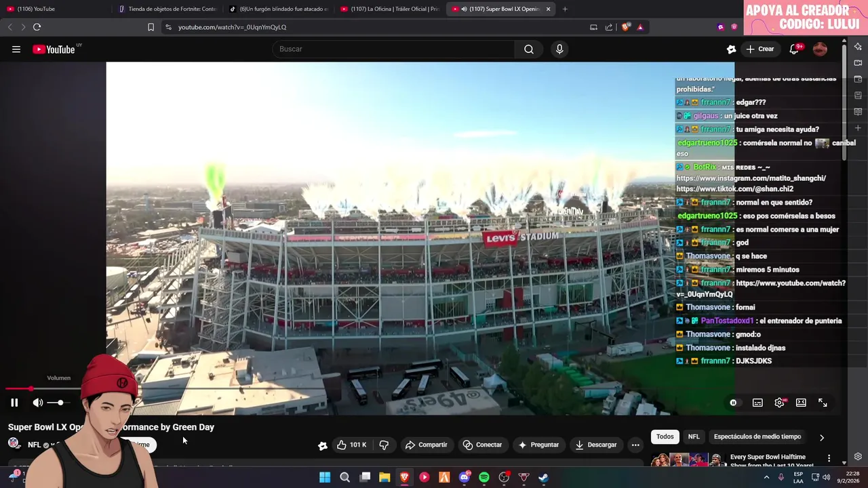868x488 pixels.
Task: Click the purple star extension in the toolbar
Action: pos(720,27)
